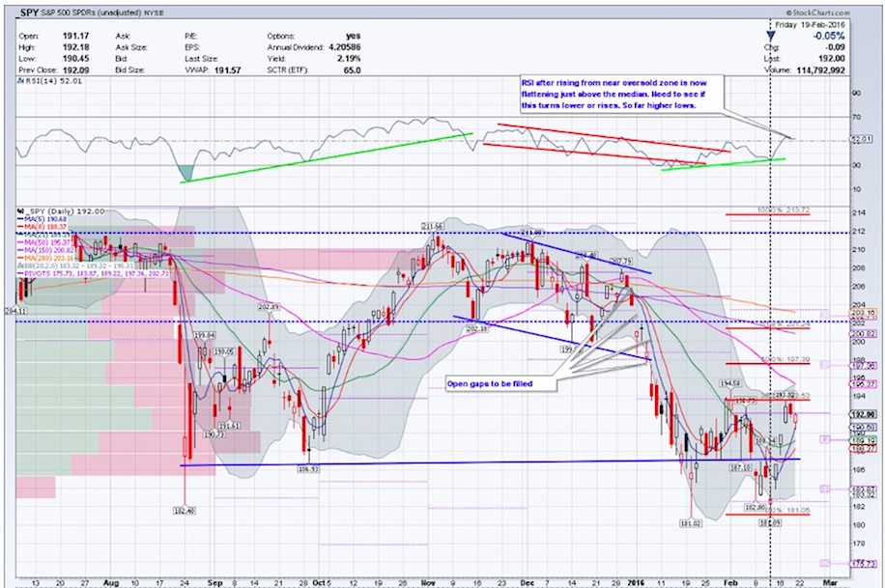Click the 195.37 magenta tag on price axis

[863, 384]
